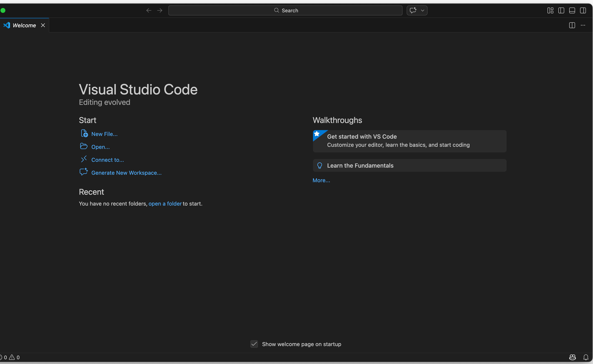Close the Welcome tab
Screen dimensions: 593x364
43,25
